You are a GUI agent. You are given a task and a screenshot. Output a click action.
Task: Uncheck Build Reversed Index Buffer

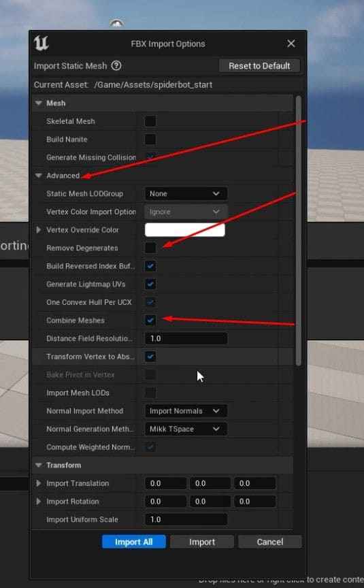[150, 266]
